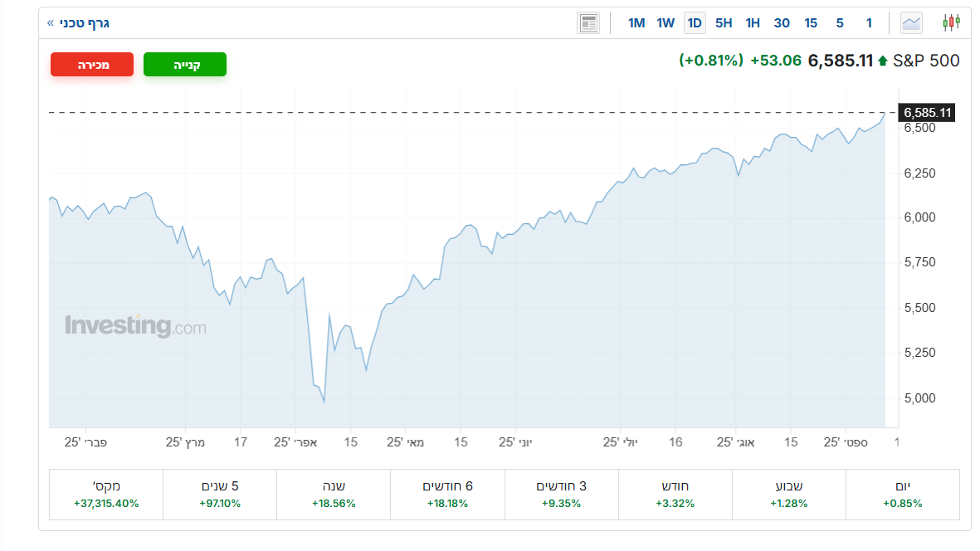Choose the 1H chart interval
The height and width of the screenshot is (551, 980).
click(x=753, y=22)
